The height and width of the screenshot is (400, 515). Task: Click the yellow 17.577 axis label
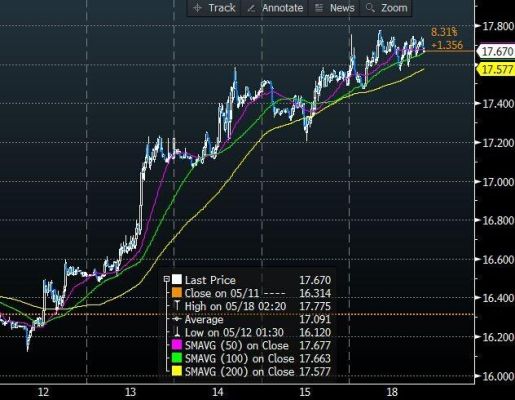pyautogui.click(x=496, y=69)
